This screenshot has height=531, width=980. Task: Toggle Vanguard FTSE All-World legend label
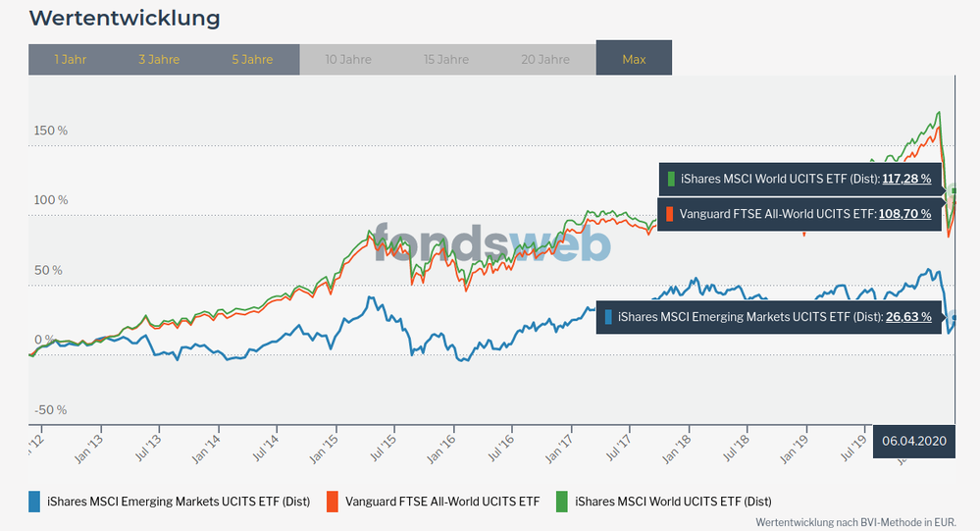tap(442, 502)
